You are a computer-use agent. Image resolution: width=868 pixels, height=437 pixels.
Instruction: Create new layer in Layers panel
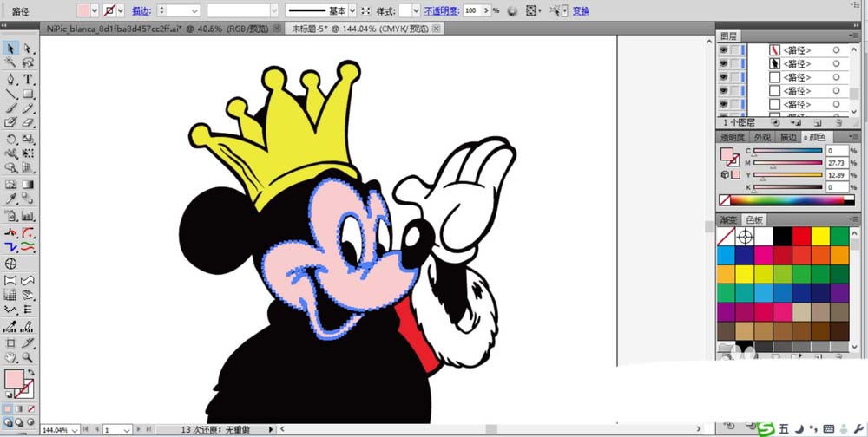pos(818,123)
